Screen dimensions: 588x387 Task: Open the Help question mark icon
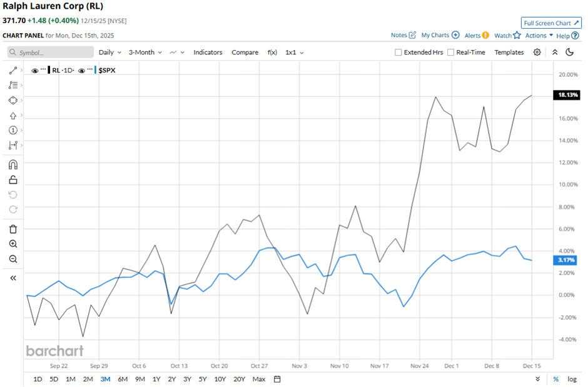click(575, 36)
